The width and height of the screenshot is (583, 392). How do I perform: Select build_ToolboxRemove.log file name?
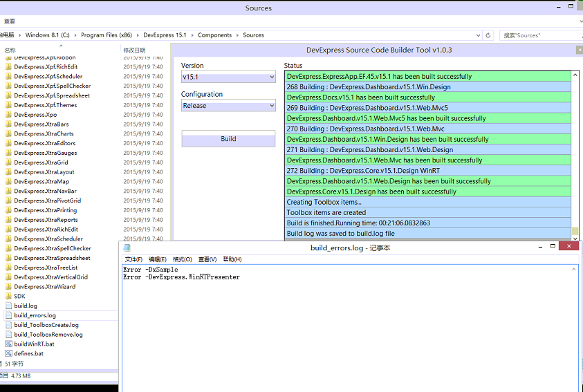pos(48,335)
